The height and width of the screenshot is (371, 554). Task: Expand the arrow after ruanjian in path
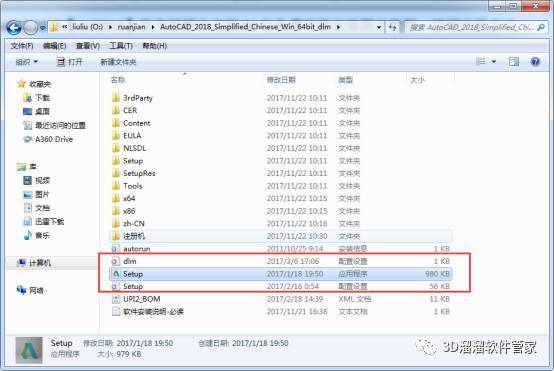click(153, 27)
